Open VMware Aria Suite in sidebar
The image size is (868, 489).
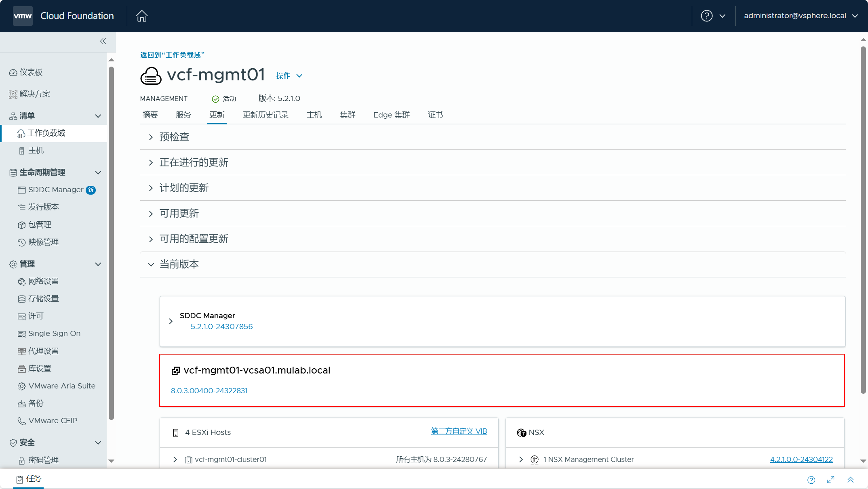click(x=57, y=386)
